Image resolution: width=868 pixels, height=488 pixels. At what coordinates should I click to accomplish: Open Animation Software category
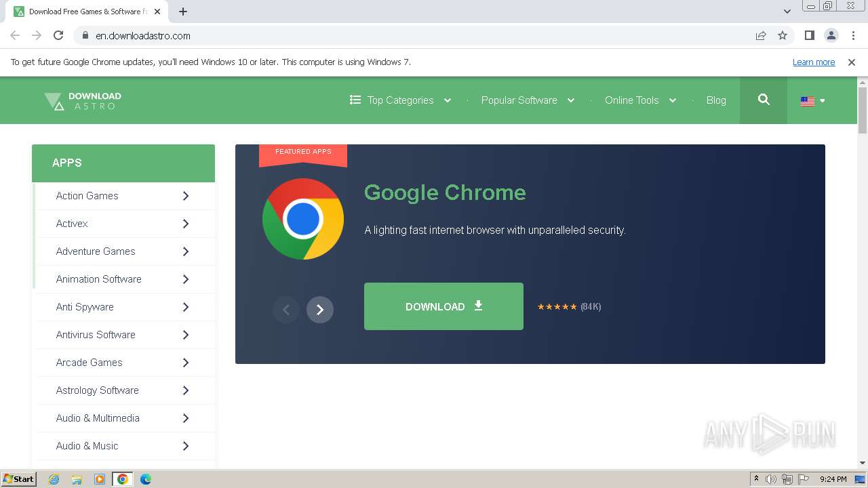pyautogui.click(x=98, y=279)
